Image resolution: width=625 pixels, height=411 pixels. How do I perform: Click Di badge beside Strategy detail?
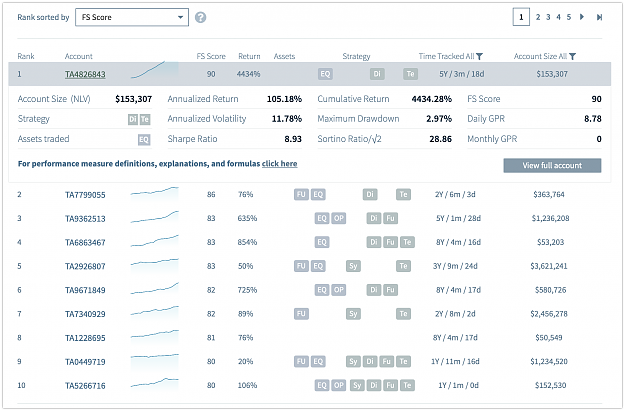(133, 119)
